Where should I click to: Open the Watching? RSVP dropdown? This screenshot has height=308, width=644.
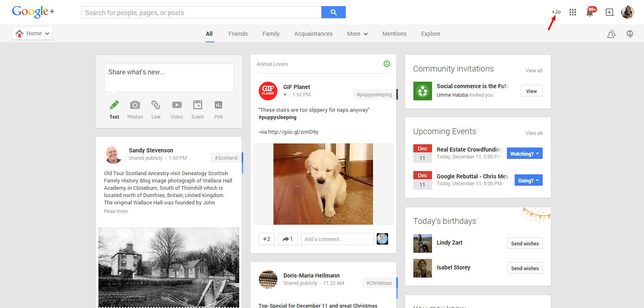(524, 154)
